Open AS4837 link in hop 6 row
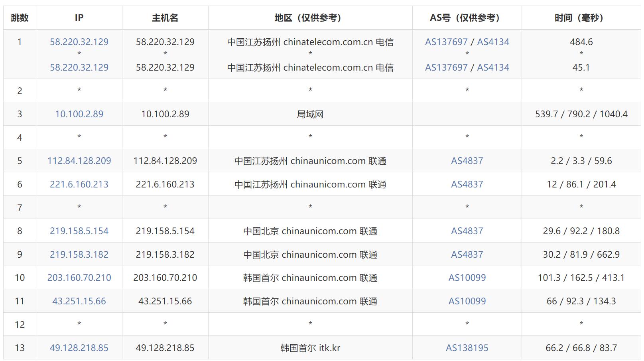Screen dimensions: 644x361 click(467, 184)
